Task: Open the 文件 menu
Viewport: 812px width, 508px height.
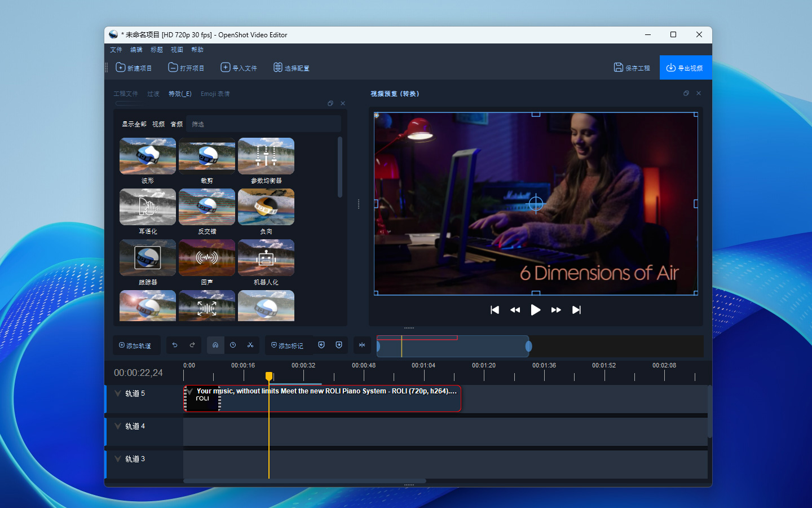Action: click(116, 50)
